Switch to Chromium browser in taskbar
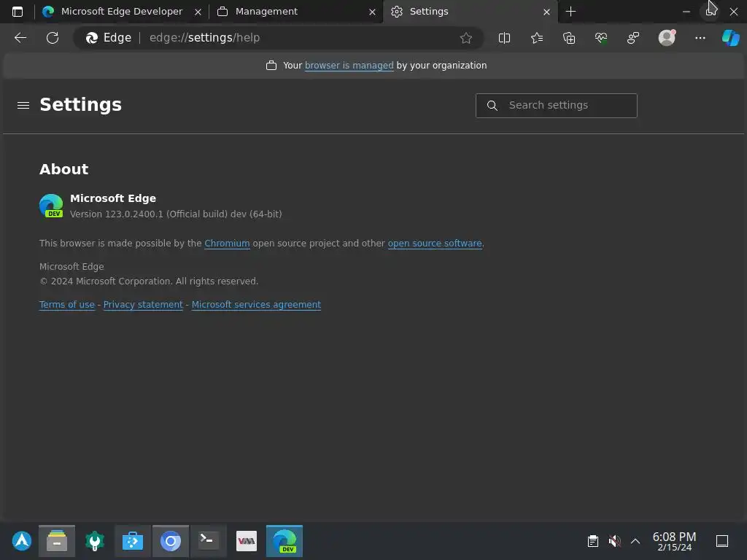This screenshot has width=747, height=560. (171, 541)
